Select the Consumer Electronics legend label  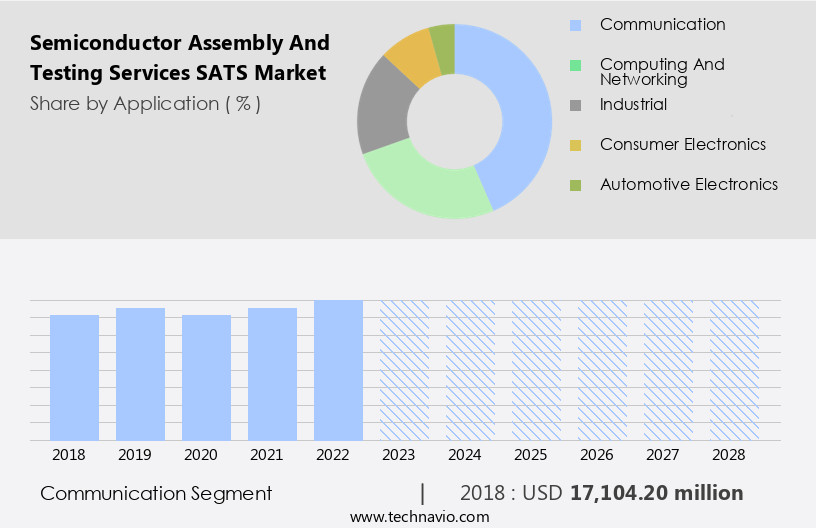coord(682,145)
